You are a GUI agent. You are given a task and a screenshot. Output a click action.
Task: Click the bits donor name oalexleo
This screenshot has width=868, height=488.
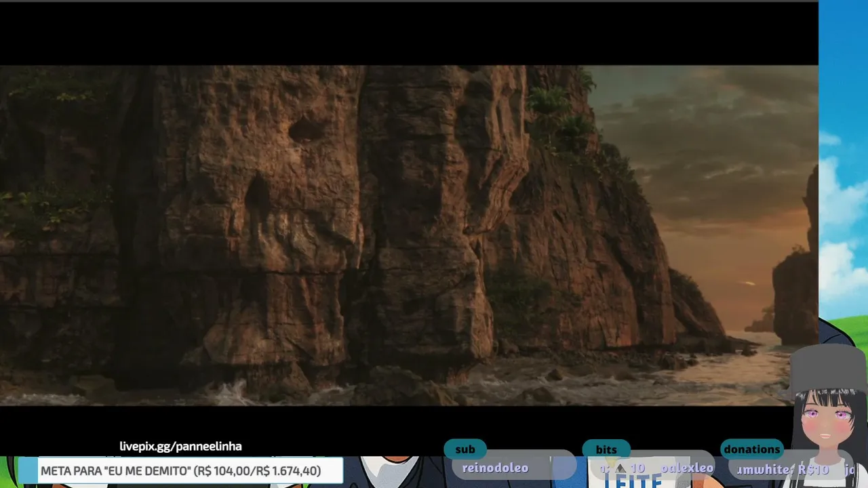pos(687,468)
